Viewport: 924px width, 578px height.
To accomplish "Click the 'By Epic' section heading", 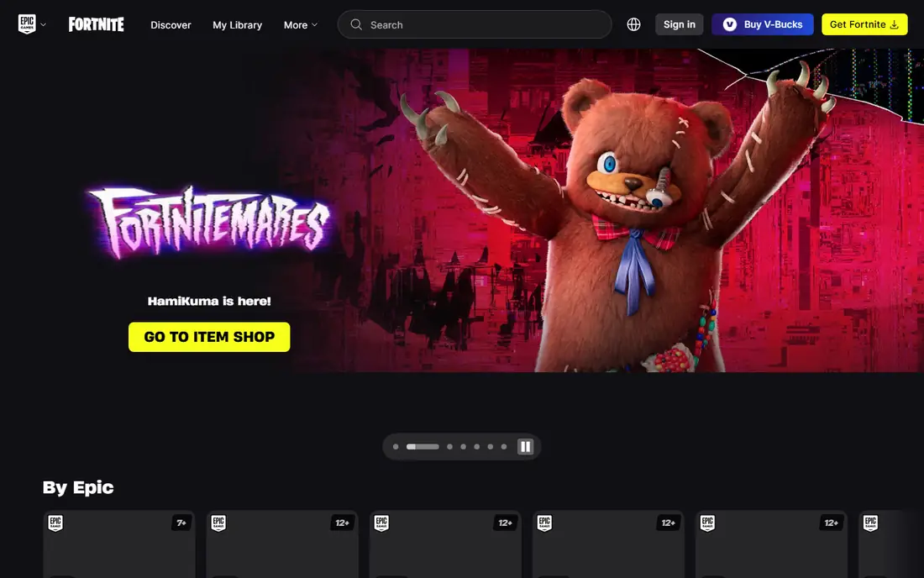I will pos(78,487).
